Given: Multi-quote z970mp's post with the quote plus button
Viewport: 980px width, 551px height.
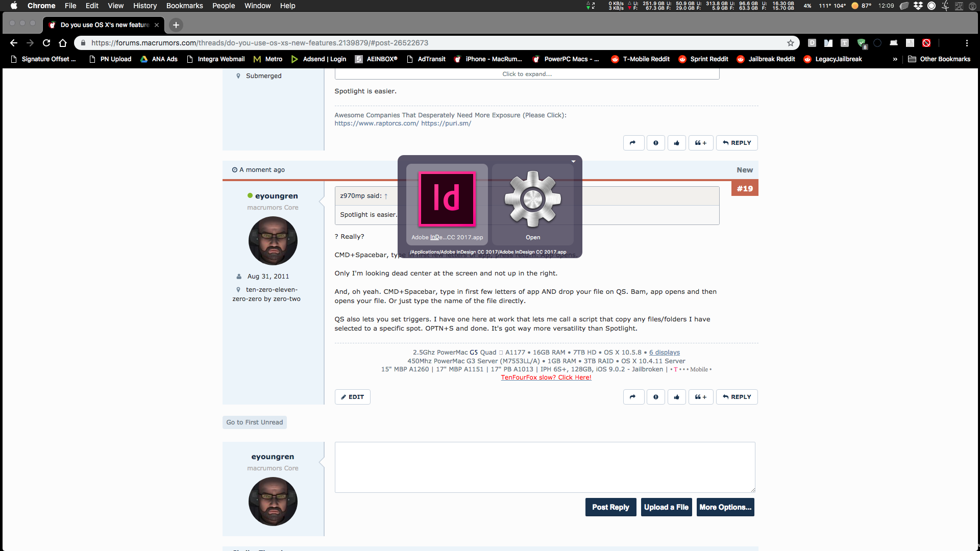Looking at the screenshot, I should [x=701, y=143].
